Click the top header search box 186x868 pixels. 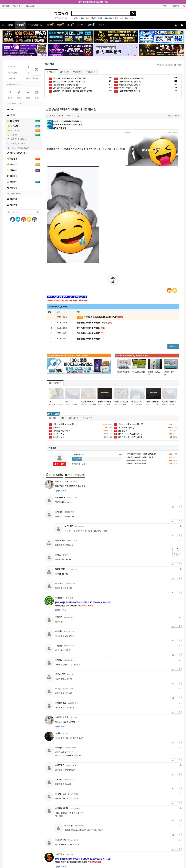pos(101,13)
